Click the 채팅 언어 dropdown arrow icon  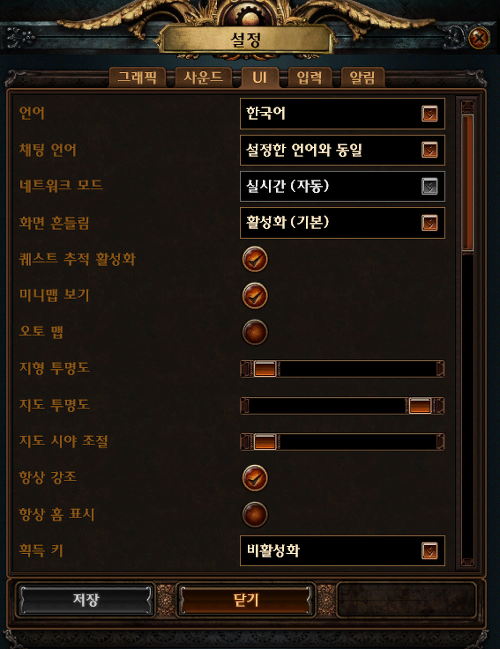coord(430,150)
